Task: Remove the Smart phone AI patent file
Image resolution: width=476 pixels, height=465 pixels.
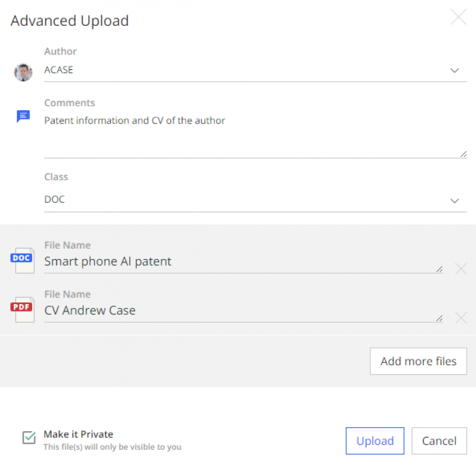Action: [x=461, y=269]
